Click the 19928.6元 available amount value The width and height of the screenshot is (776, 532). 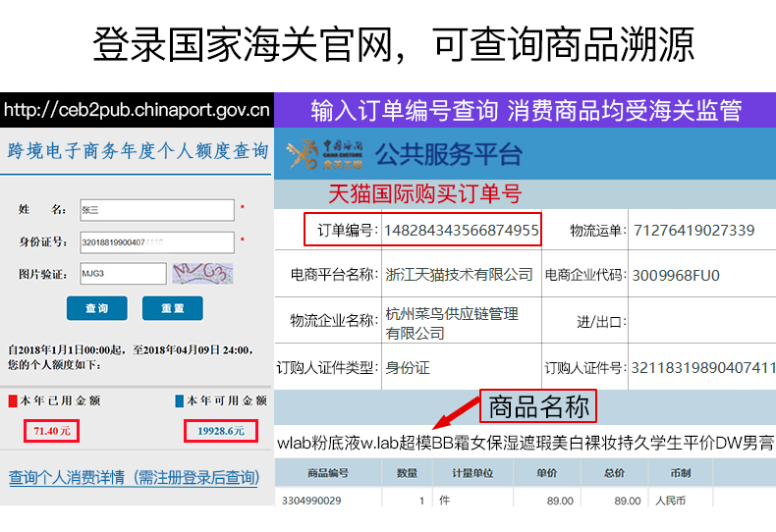pyautogui.click(x=221, y=431)
